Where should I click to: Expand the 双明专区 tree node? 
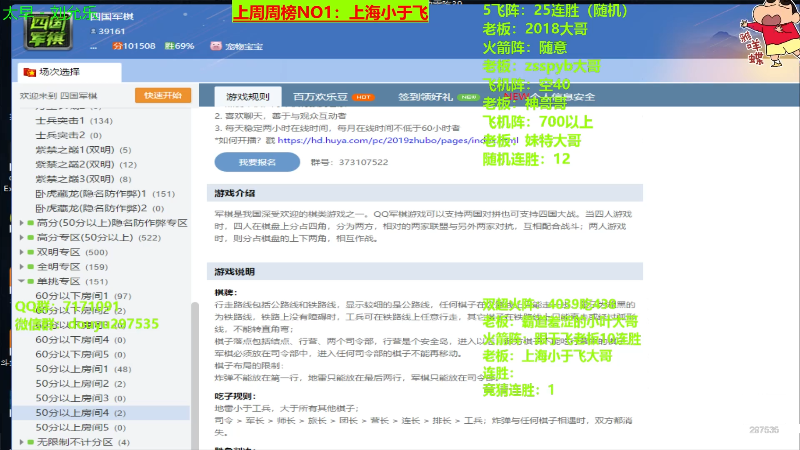[x=21, y=252]
